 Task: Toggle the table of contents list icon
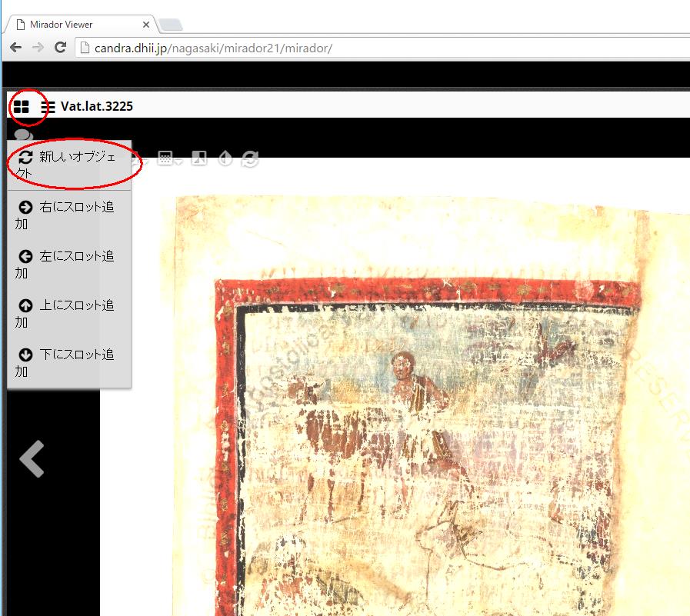(48, 107)
